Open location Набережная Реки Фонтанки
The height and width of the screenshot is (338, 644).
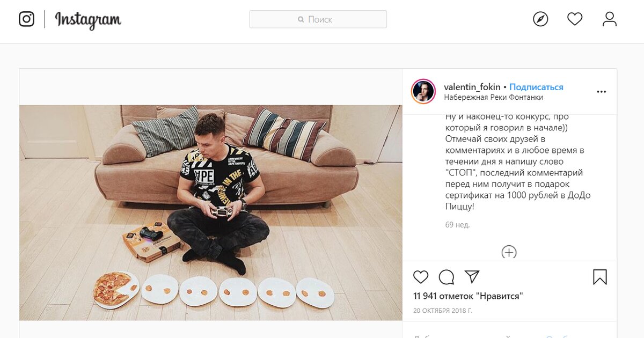494,97
